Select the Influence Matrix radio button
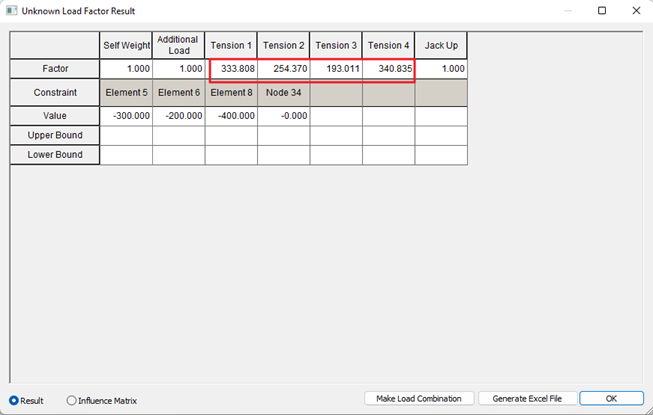 [71, 400]
